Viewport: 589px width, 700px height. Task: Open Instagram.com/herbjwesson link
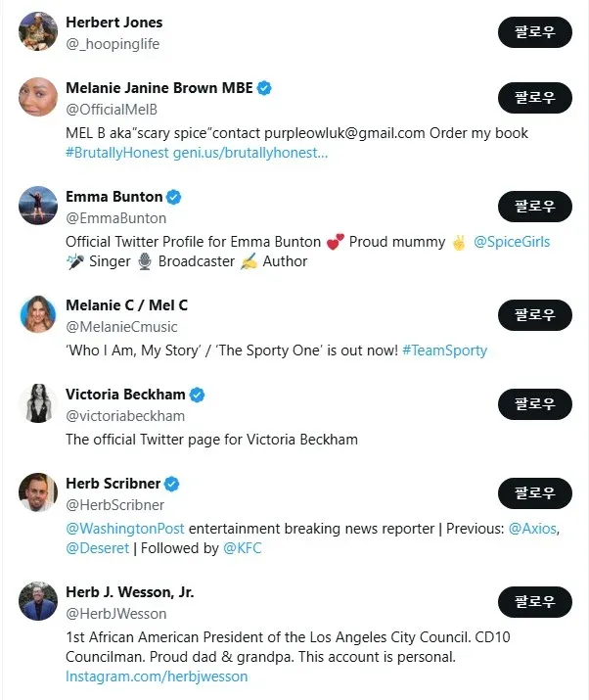pyautogui.click(x=157, y=677)
